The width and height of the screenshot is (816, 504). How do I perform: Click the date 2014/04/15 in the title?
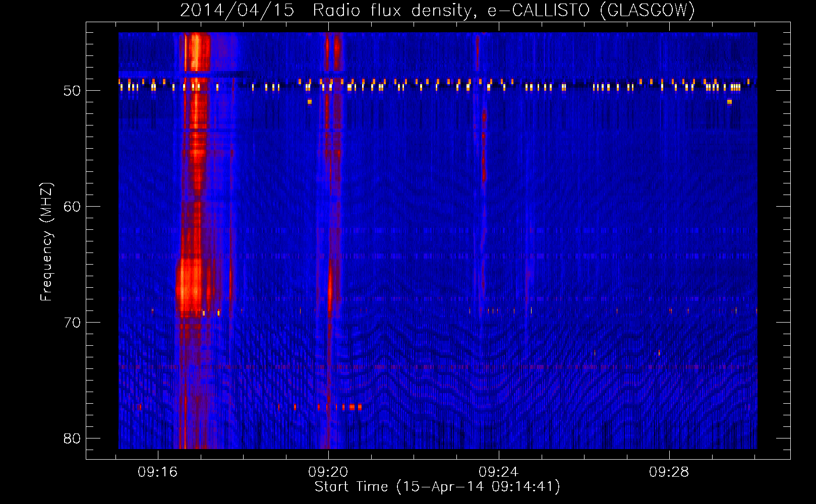[x=237, y=10]
